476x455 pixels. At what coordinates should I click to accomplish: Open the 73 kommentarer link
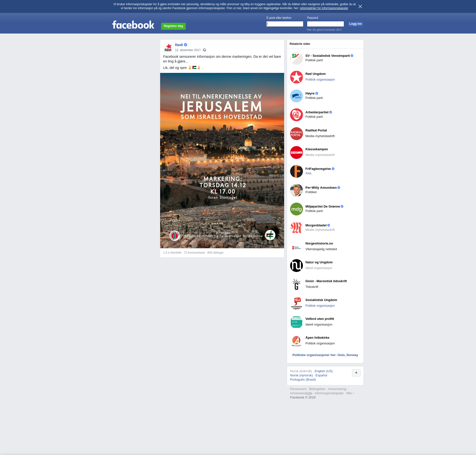194,253
